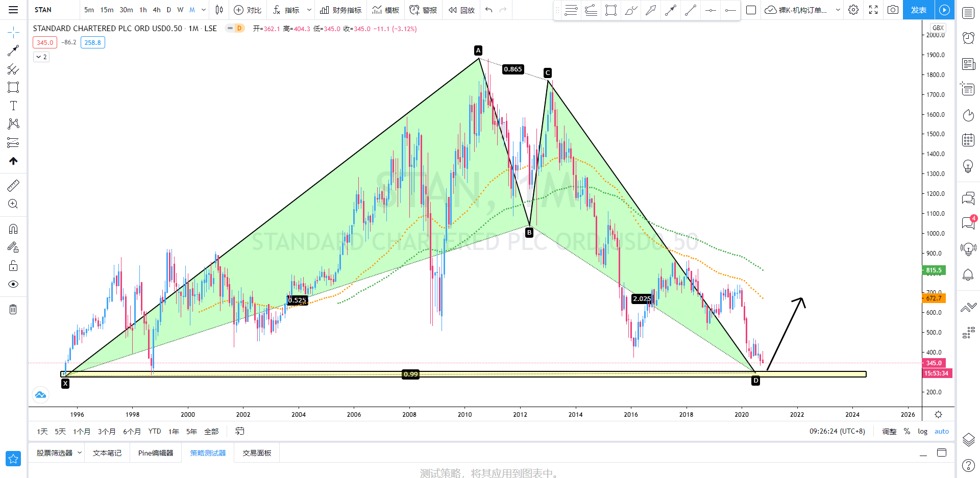Open the go-to-date button

(239, 431)
